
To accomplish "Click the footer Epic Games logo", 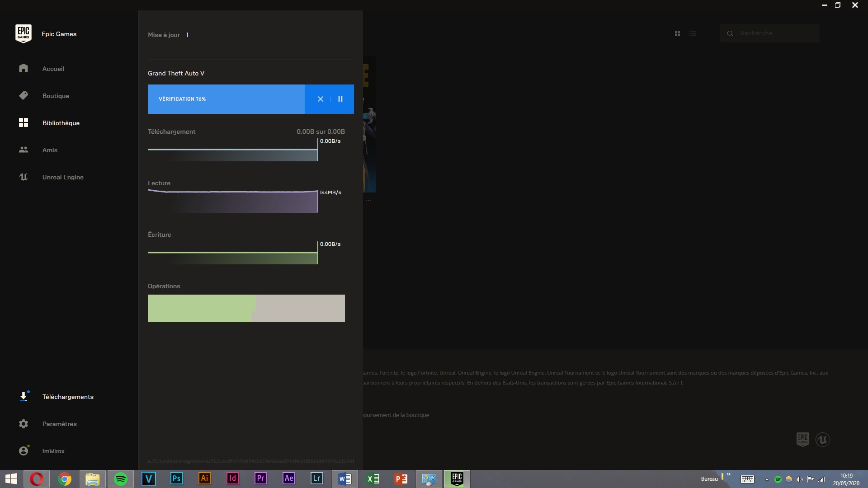I will pyautogui.click(x=803, y=439).
